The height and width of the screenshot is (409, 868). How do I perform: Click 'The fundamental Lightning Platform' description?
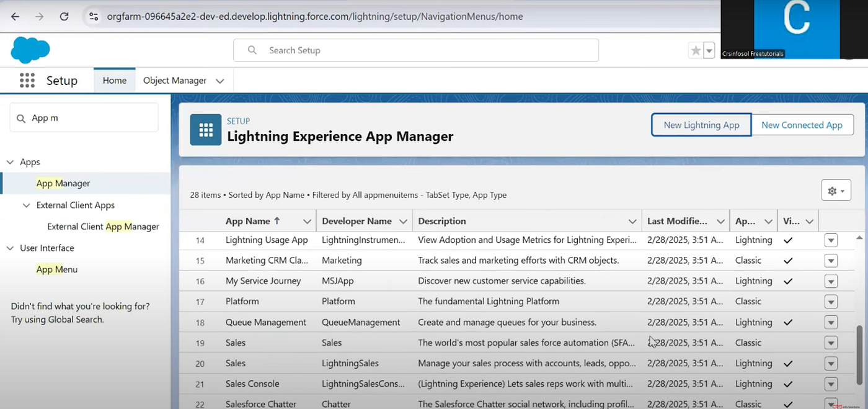pyautogui.click(x=489, y=302)
